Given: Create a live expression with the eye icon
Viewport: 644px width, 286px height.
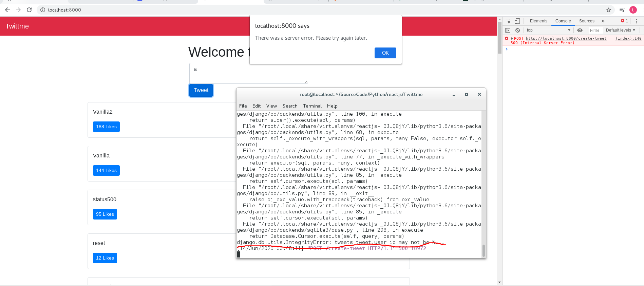Looking at the screenshot, I should tap(580, 30).
